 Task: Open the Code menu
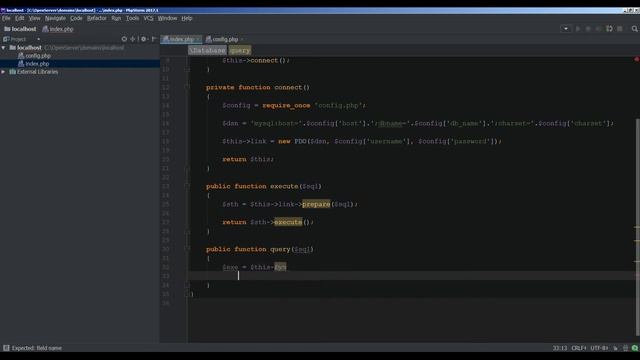tap(76, 18)
